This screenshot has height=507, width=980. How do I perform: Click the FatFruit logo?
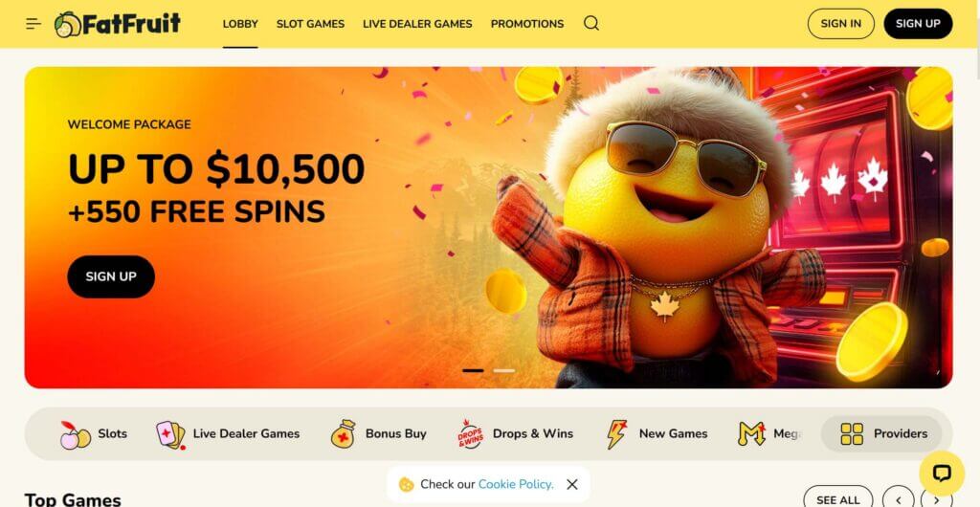coord(118,24)
